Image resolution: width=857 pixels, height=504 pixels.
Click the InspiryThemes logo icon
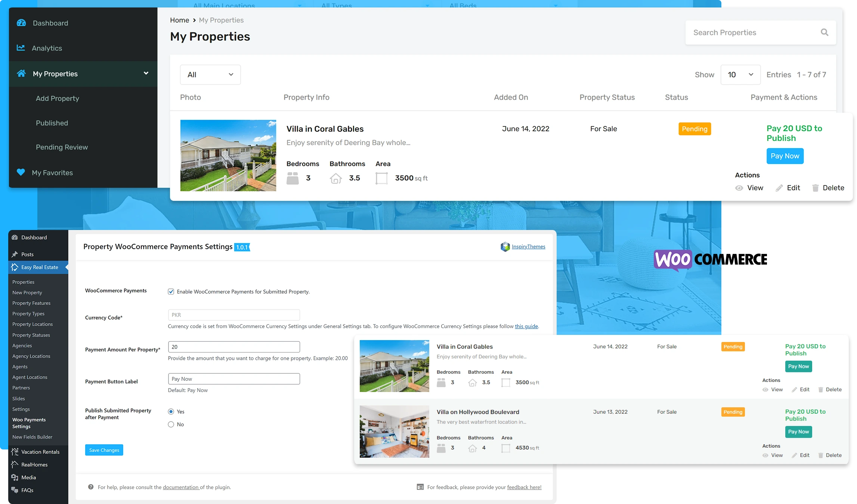(505, 247)
